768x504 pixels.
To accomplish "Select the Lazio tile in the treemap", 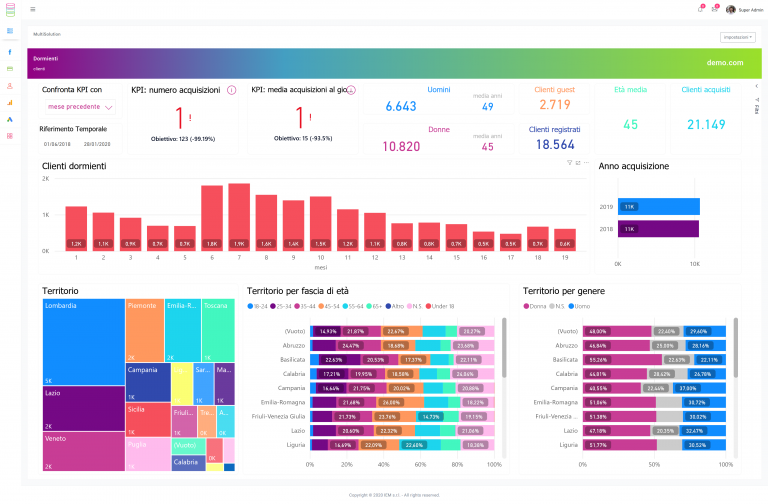I will click(x=84, y=409).
